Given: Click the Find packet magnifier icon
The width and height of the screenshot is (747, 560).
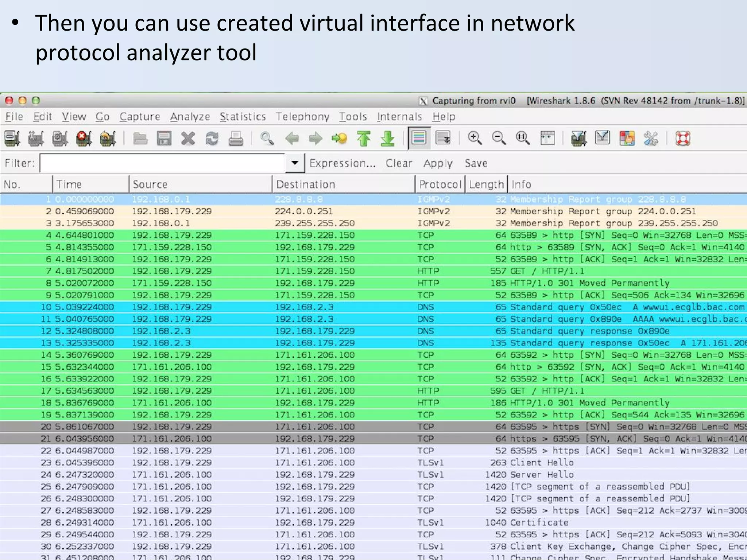Looking at the screenshot, I should pos(267,139).
